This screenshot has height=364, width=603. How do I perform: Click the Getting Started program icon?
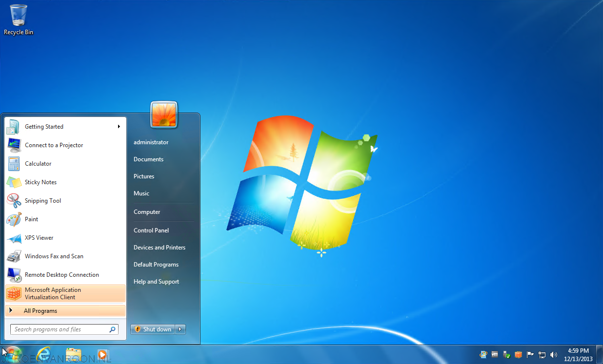14,127
